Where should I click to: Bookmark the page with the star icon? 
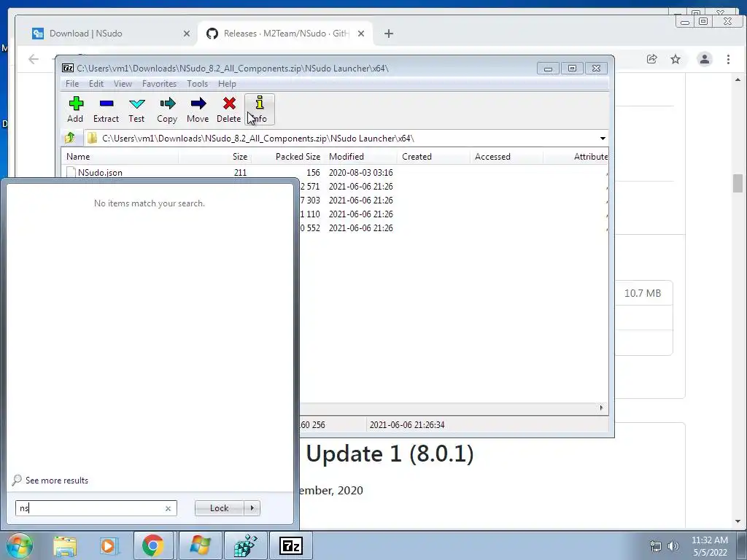pyautogui.click(x=676, y=59)
